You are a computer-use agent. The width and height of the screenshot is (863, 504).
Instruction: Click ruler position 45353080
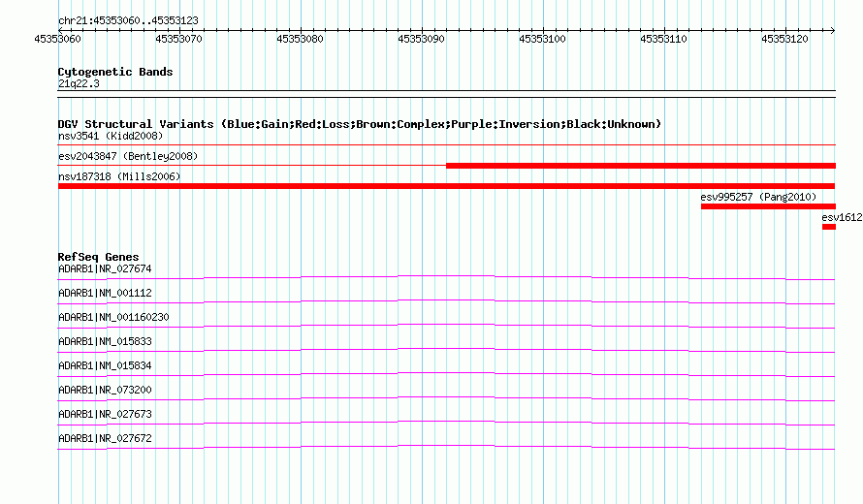point(300,39)
